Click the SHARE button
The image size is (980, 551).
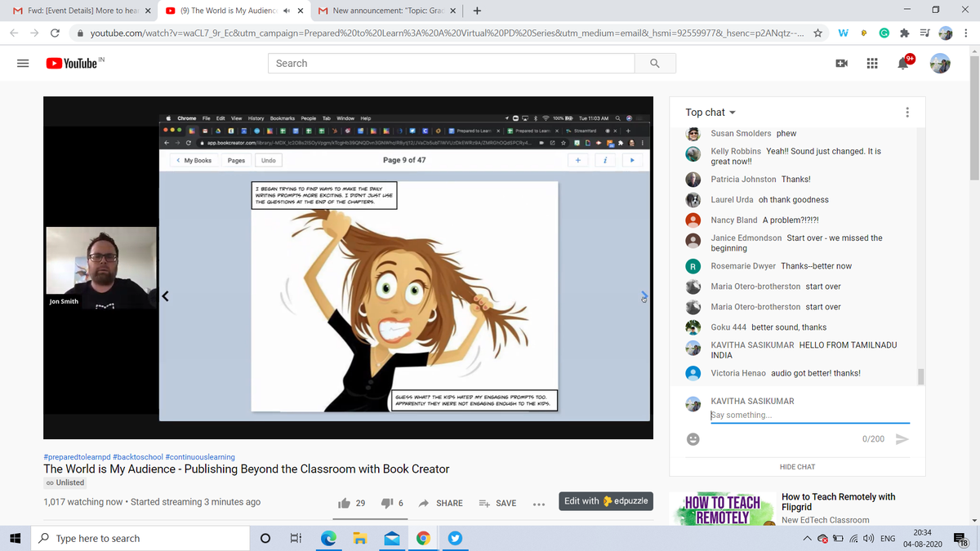[x=441, y=503]
